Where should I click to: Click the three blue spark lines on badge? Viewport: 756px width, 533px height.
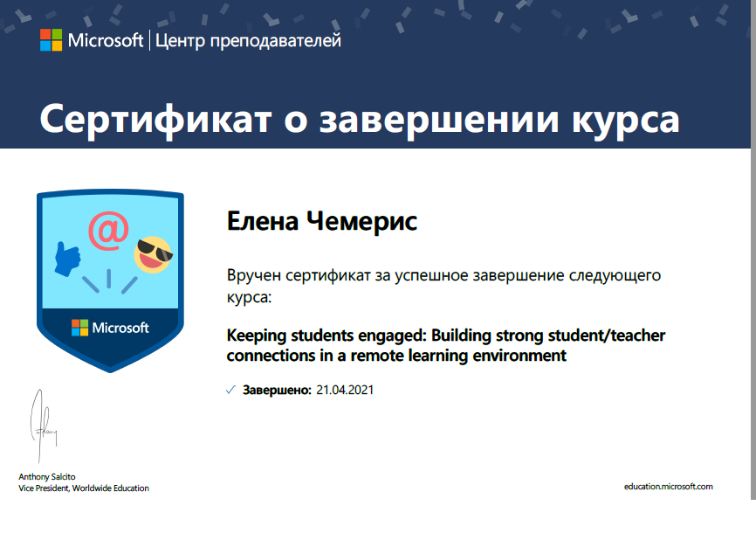109,281
